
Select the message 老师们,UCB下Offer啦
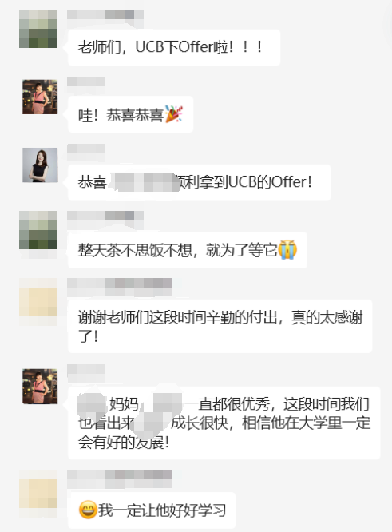coord(174,47)
